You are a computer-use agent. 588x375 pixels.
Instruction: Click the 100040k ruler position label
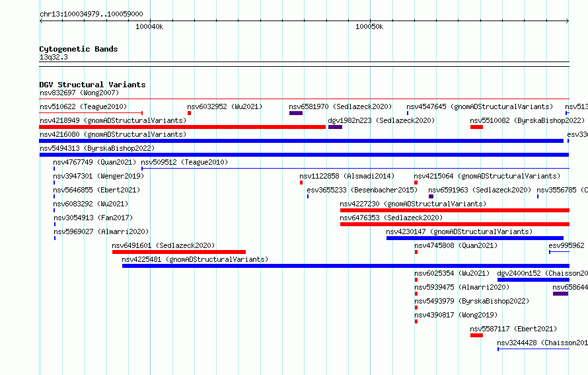pos(149,26)
